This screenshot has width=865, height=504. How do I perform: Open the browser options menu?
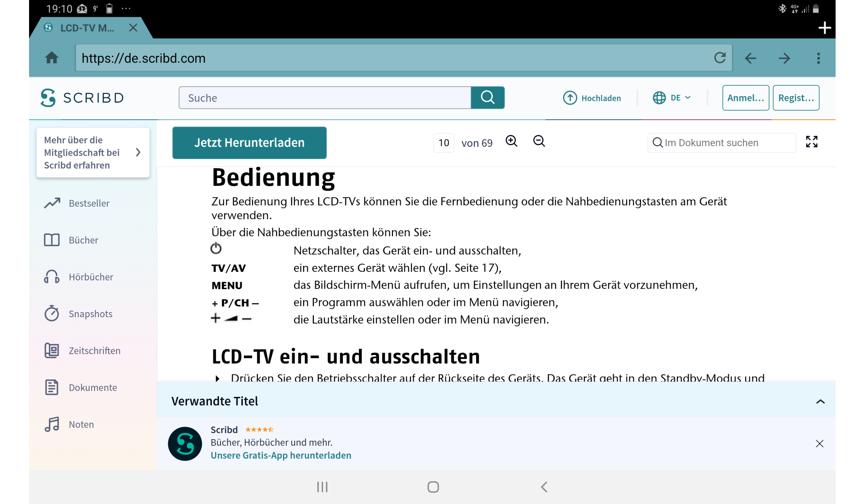click(x=819, y=58)
